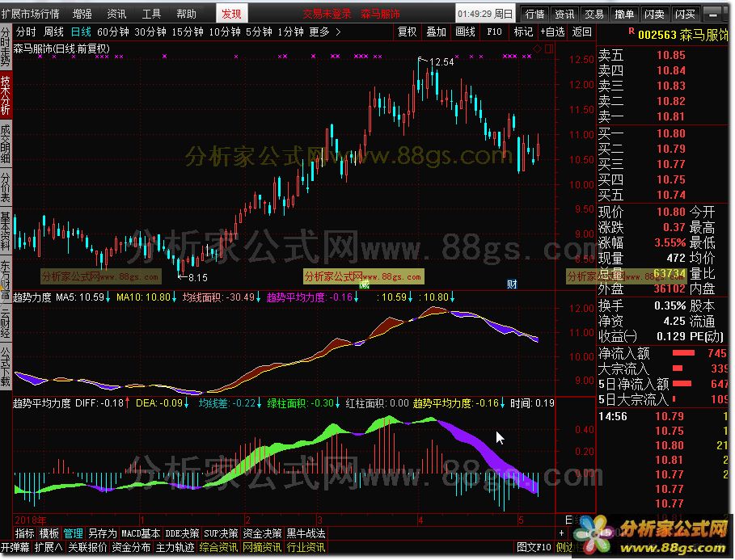This screenshot has width=735, height=560.
Task: Click the 画线 drawing tool button
Action: pyautogui.click(x=465, y=32)
